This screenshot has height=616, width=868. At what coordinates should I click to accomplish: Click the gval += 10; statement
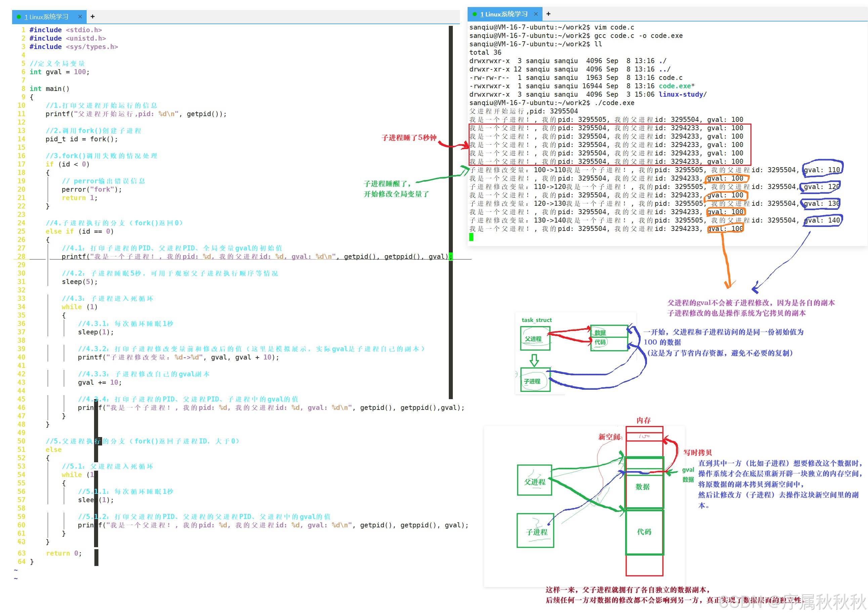coord(99,382)
